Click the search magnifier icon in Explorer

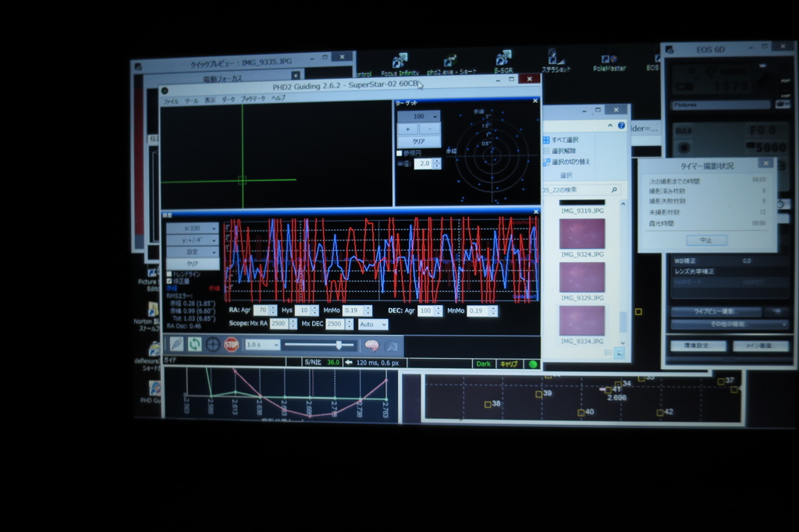tap(614, 190)
